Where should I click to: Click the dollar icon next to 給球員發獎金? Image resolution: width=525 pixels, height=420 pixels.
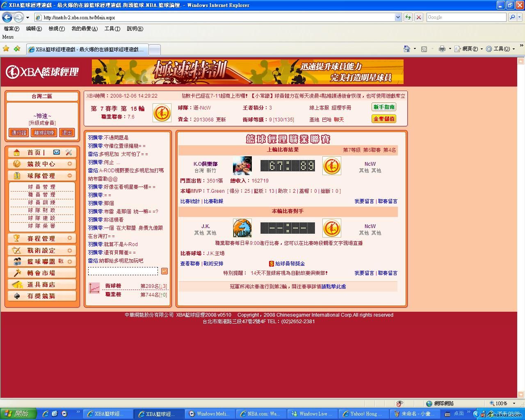(272, 264)
